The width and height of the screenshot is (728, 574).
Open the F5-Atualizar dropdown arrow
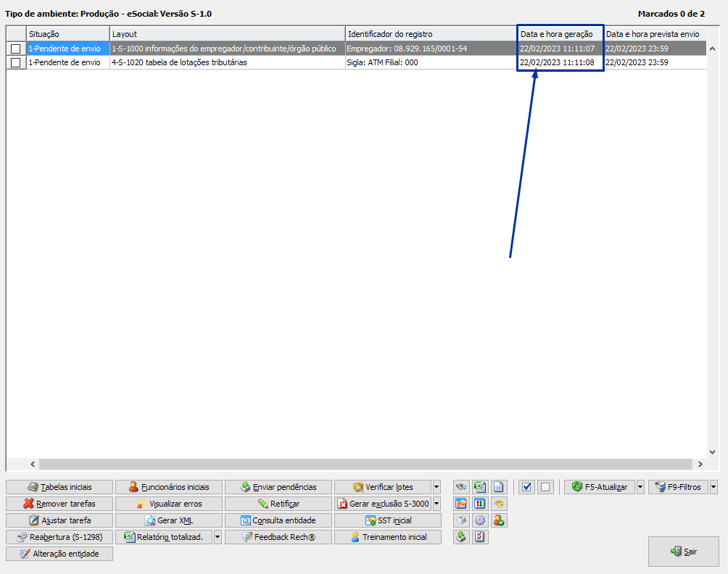640,487
